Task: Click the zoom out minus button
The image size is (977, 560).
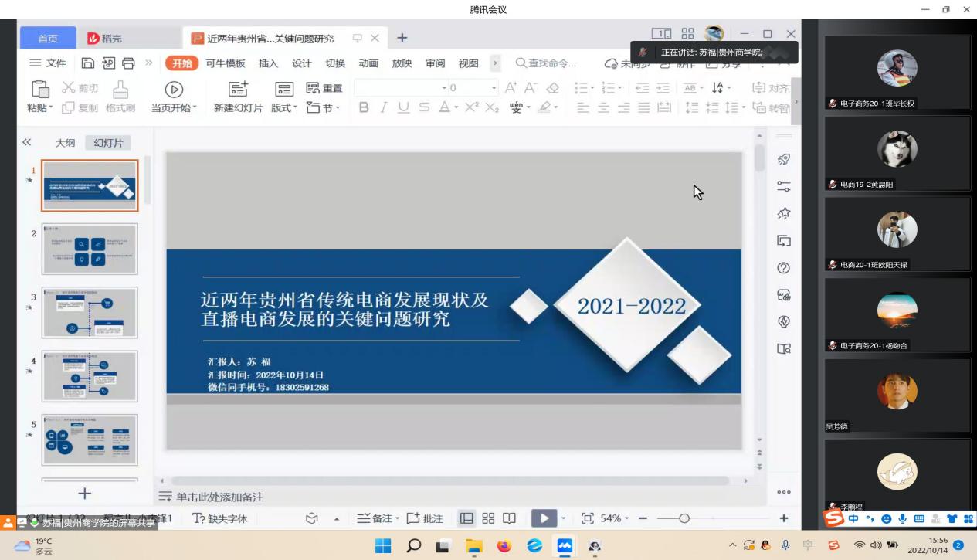Action: (643, 518)
